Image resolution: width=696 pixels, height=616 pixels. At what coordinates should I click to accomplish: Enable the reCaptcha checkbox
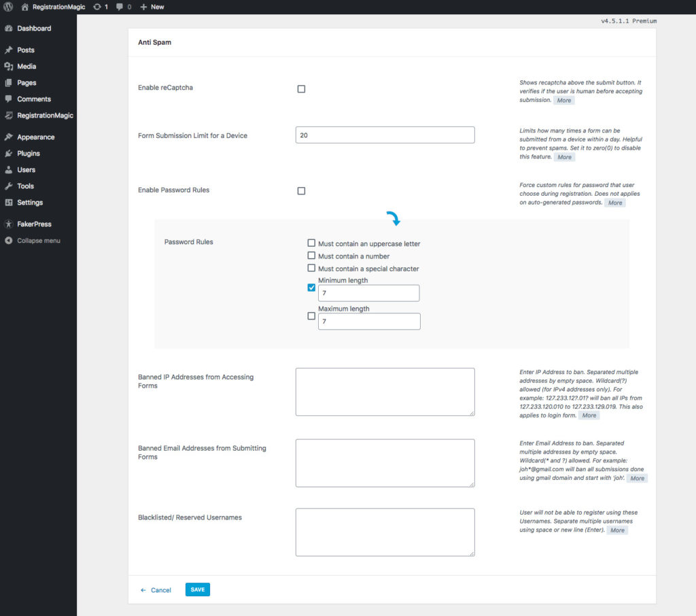(301, 89)
